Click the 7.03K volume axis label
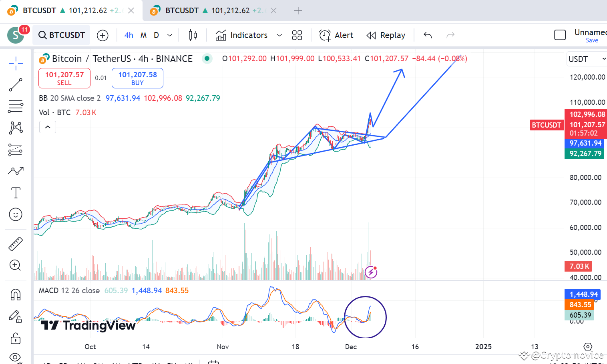 pos(579,266)
